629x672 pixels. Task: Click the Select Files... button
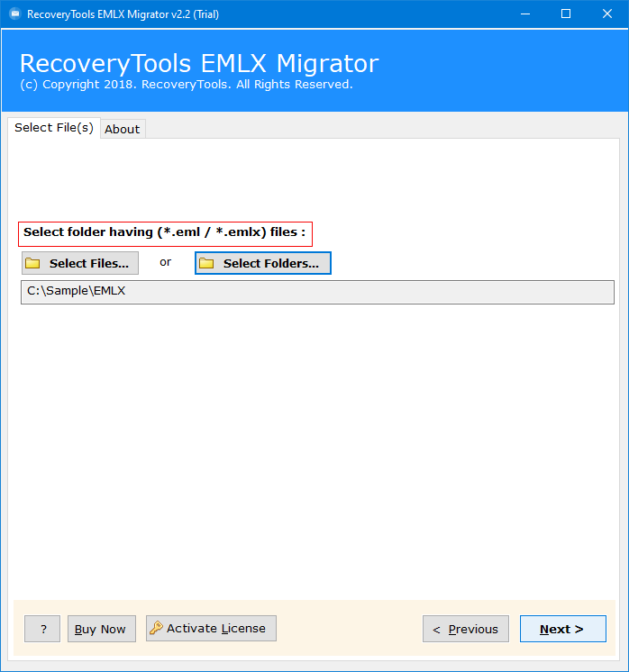click(x=80, y=263)
